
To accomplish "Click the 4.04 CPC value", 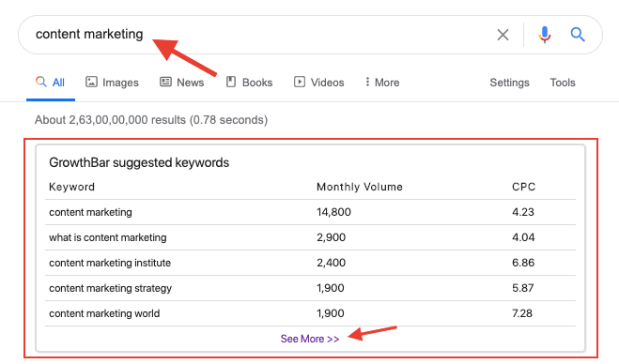I will point(523,237).
